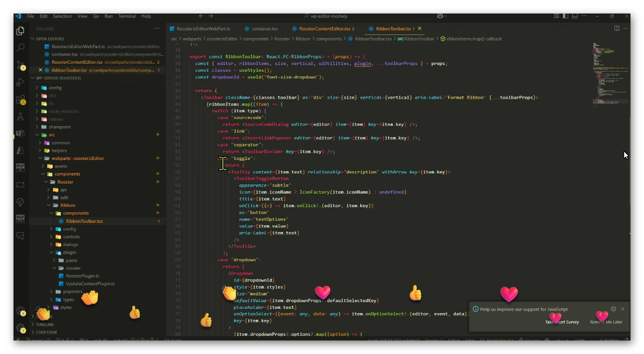Viewport: 644px width, 354px height.
Task: Close RibbonToolbar.tsx in Open Editors list
Action: point(41,70)
